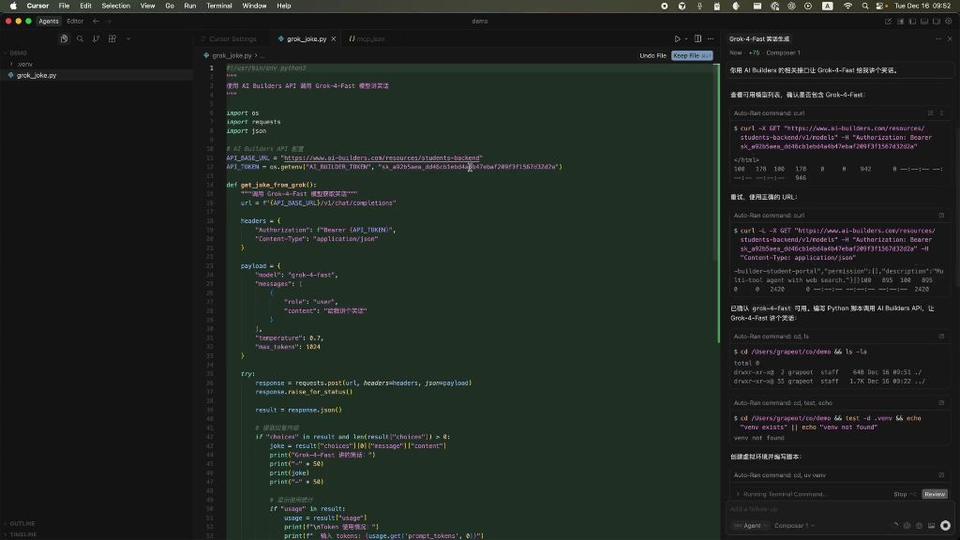Open Spotlight search in menu bar
Screen dimensions: 960x540
864,6
